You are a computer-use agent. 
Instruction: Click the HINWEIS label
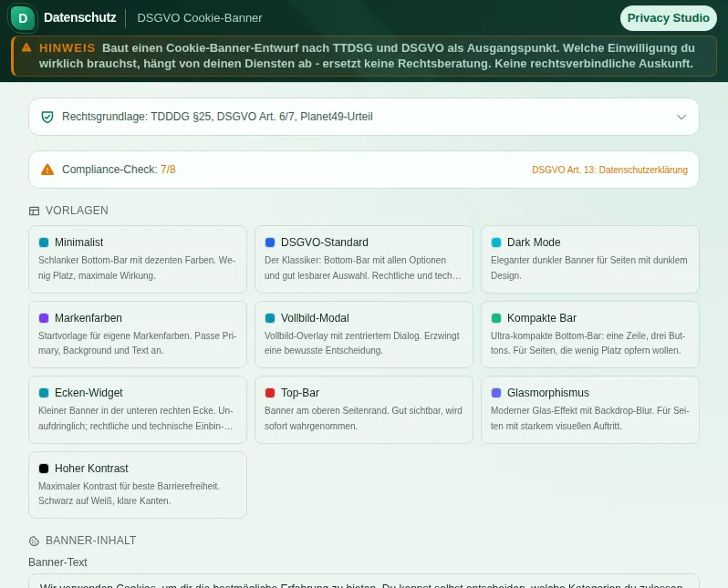[x=67, y=47]
